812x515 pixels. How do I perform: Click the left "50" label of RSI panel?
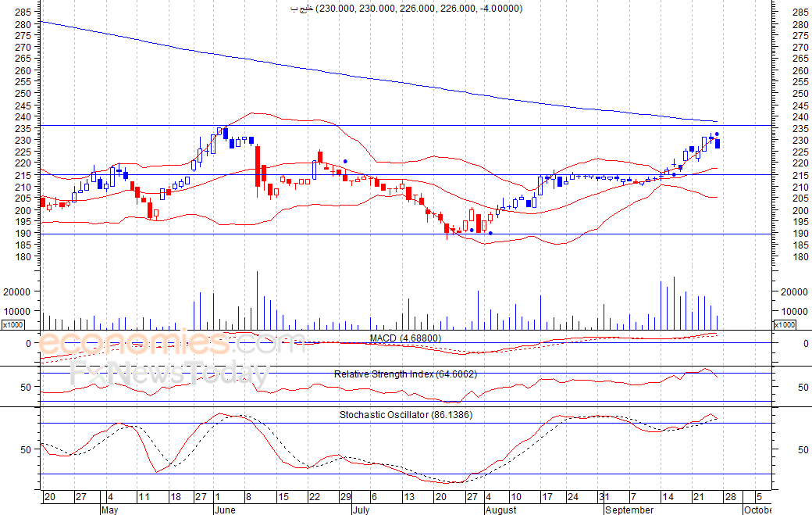[x=26, y=387]
